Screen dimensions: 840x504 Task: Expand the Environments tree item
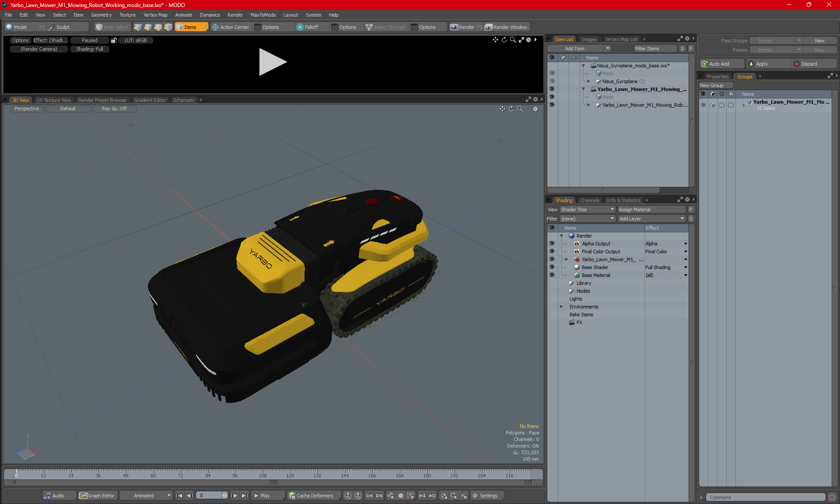(x=561, y=307)
